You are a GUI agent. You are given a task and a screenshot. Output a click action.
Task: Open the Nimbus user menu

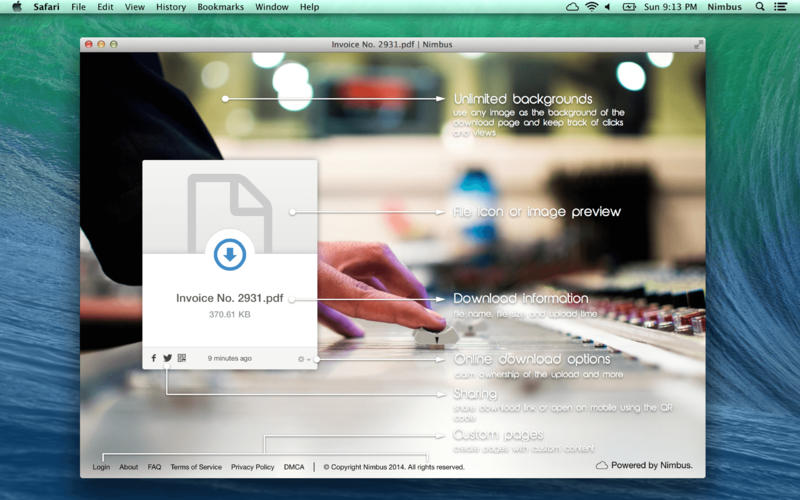point(724,7)
